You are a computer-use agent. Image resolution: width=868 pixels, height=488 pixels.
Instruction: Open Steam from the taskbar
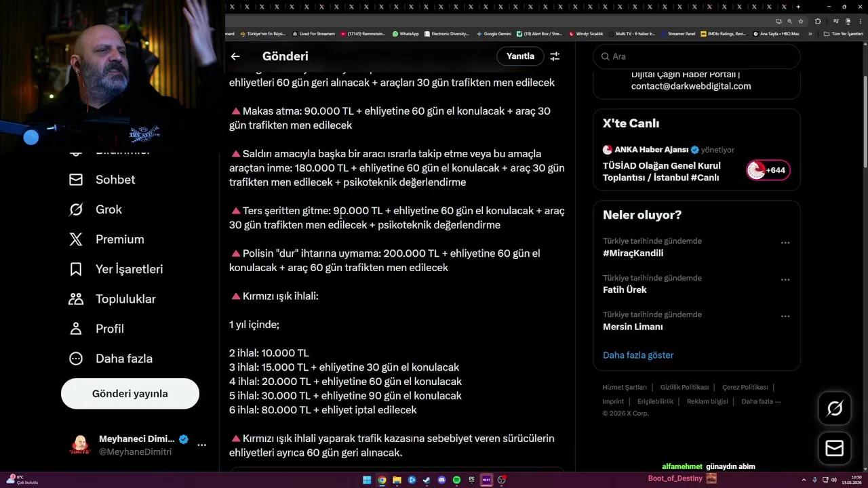coord(427,480)
